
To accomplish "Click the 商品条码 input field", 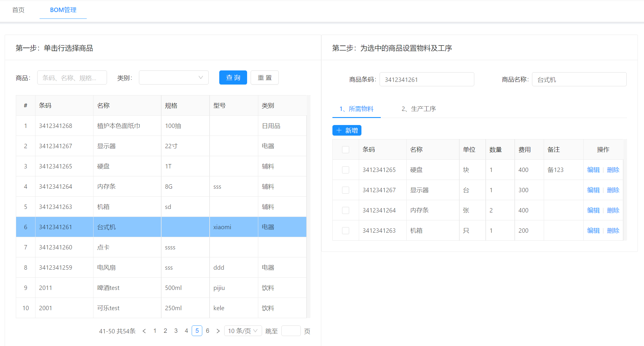I will pos(427,79).
